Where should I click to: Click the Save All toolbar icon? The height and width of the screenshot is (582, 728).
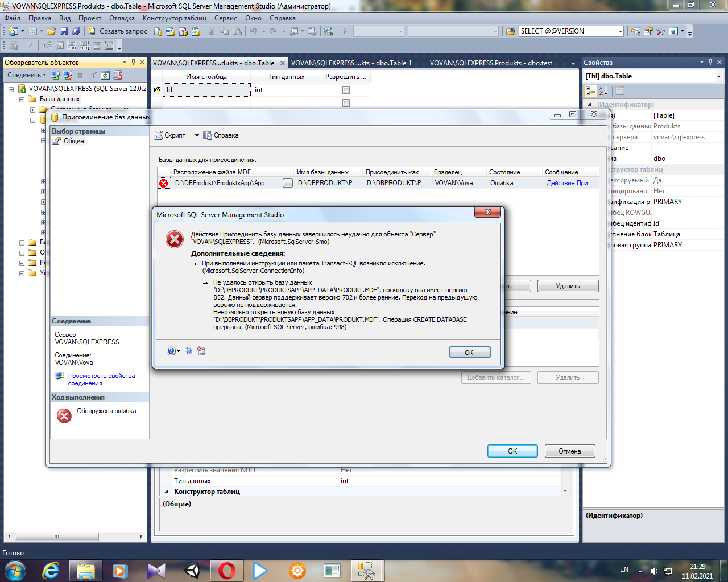[x=76, y=31]
